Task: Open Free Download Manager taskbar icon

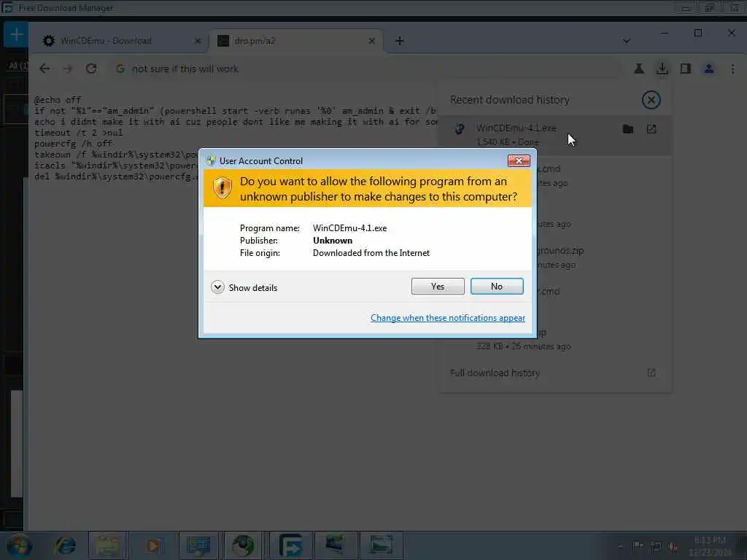Action: [290, 545]
